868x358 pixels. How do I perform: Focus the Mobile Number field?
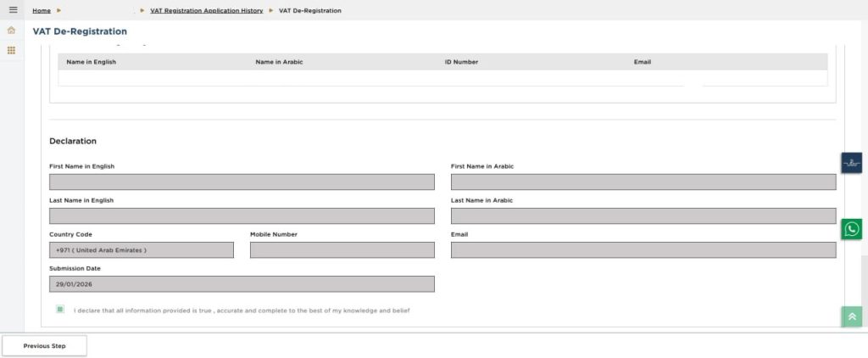pyautogui.click(x=342, y=250)
